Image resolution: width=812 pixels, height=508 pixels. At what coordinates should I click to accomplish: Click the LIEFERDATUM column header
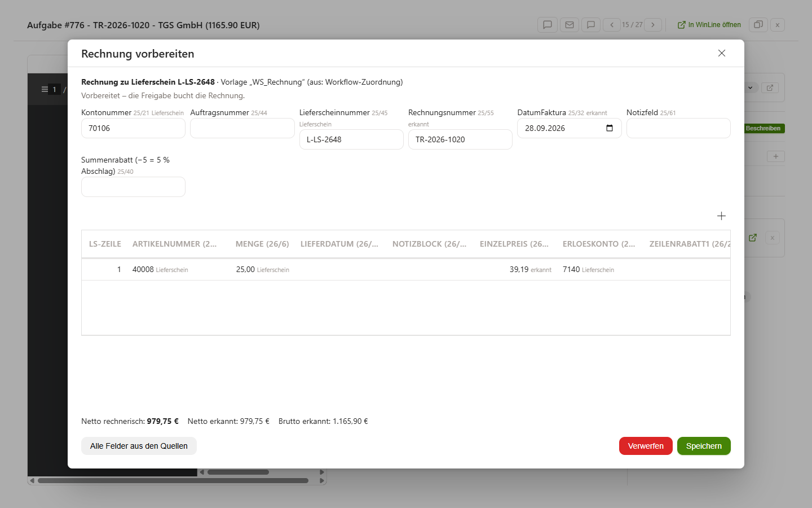(339, 244)
